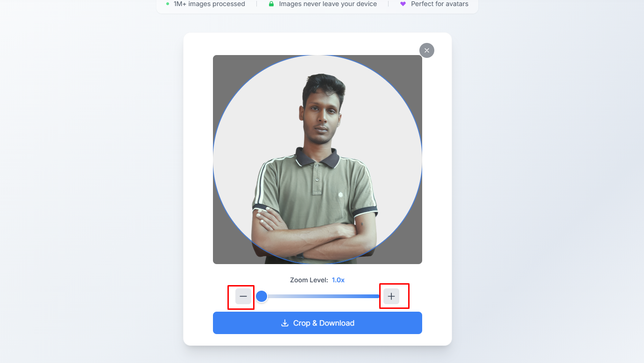
Task: Click the download icon inside Crop & Download
Action: (x=285, y=322)
